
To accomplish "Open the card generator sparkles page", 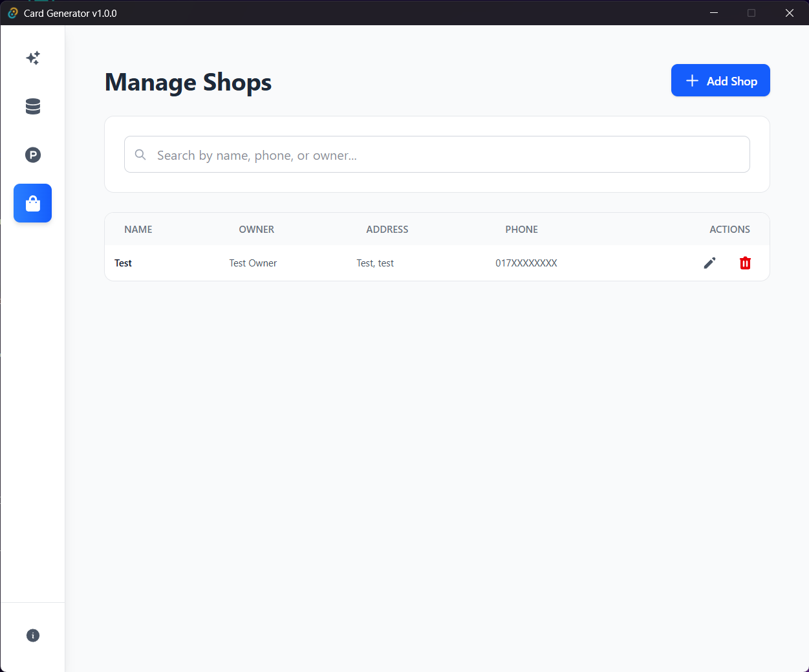I will (x=33, y=58).
